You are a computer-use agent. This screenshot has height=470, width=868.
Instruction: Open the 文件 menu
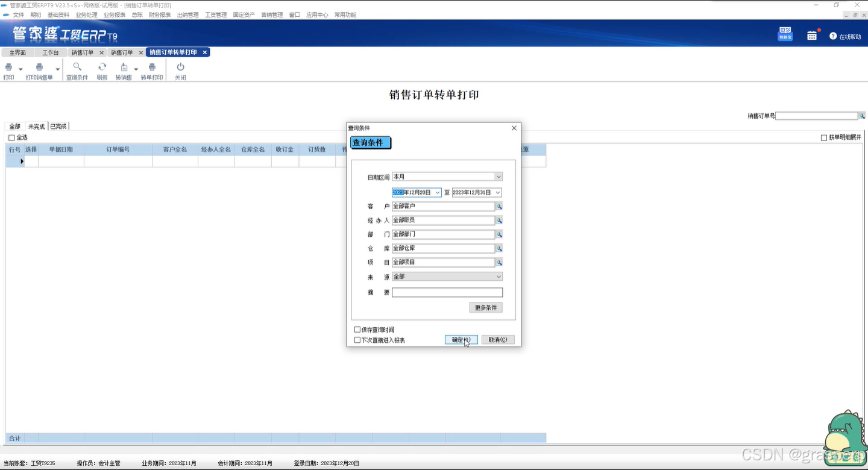[19, 15]
